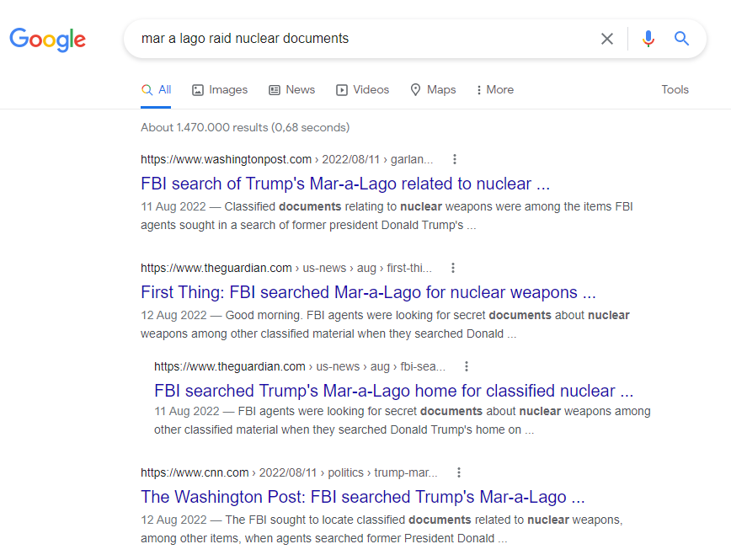Open options menu for Guardian first-thing result

click(453, 268)
